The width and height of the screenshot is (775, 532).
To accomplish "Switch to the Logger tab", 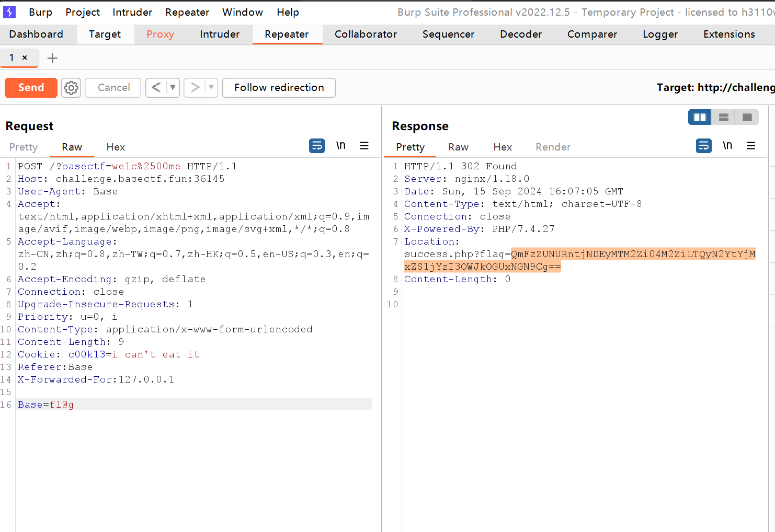I will pos(660,34).
